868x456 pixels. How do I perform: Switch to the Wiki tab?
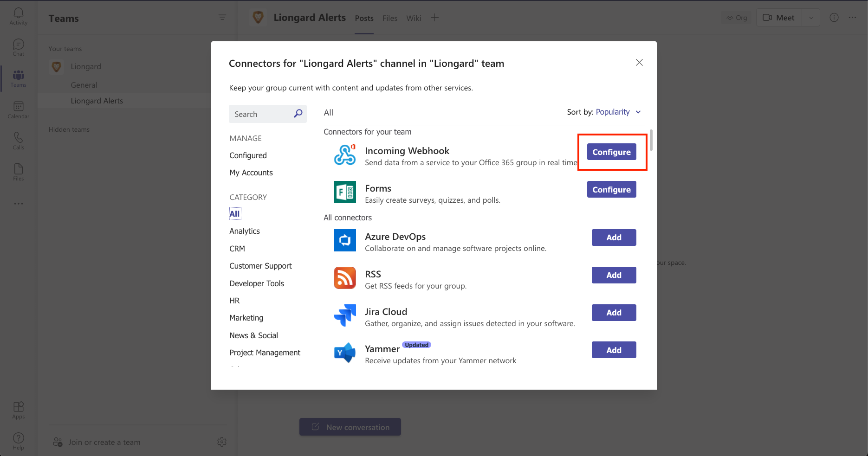414,18
